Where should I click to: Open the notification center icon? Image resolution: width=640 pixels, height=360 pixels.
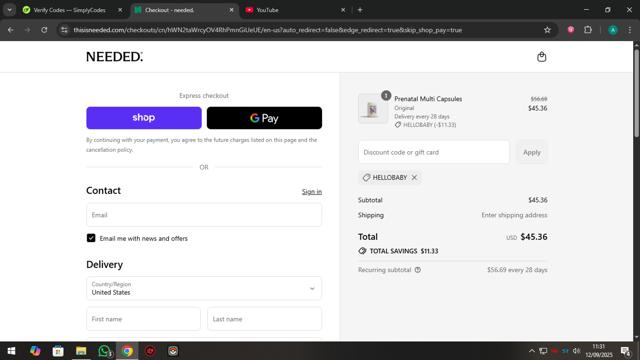point(625,351)
